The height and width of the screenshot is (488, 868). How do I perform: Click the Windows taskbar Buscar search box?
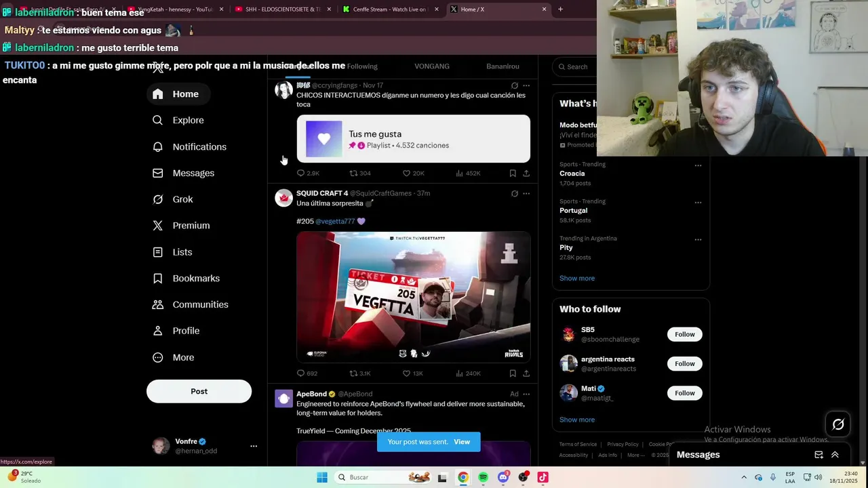(x=383, y=477)
